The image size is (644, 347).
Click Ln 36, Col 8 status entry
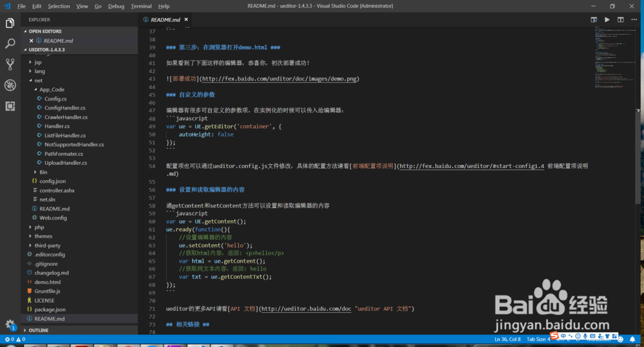click(x=507, y=339)
